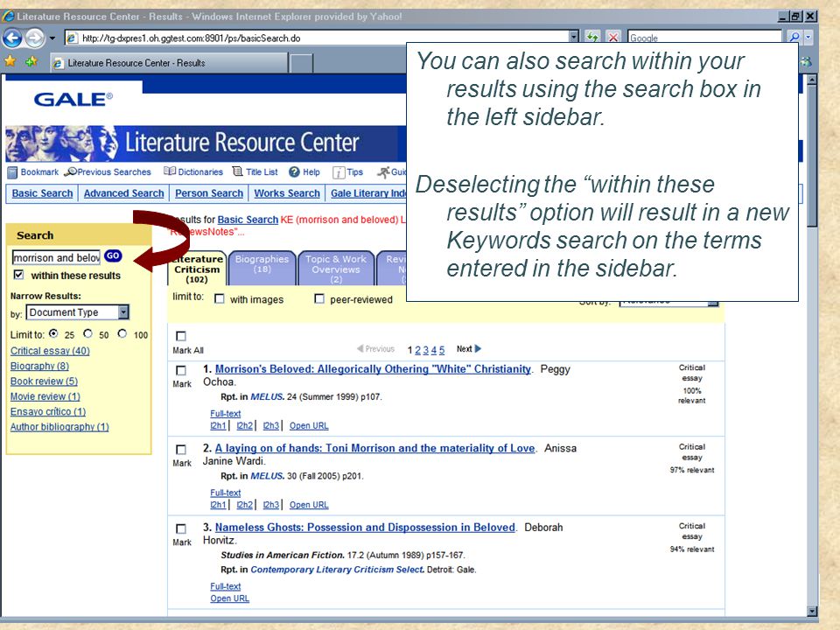The width and height of the screenshot is (840, 630).
Task: Open the recent pages dropdown arrow
Action: (52, 38)
